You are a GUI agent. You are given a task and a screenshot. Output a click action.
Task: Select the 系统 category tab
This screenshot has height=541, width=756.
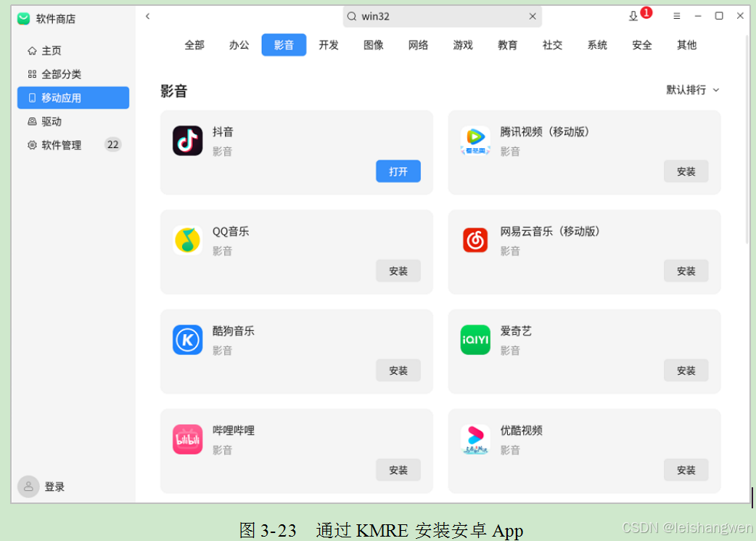(x=597, y=45)
